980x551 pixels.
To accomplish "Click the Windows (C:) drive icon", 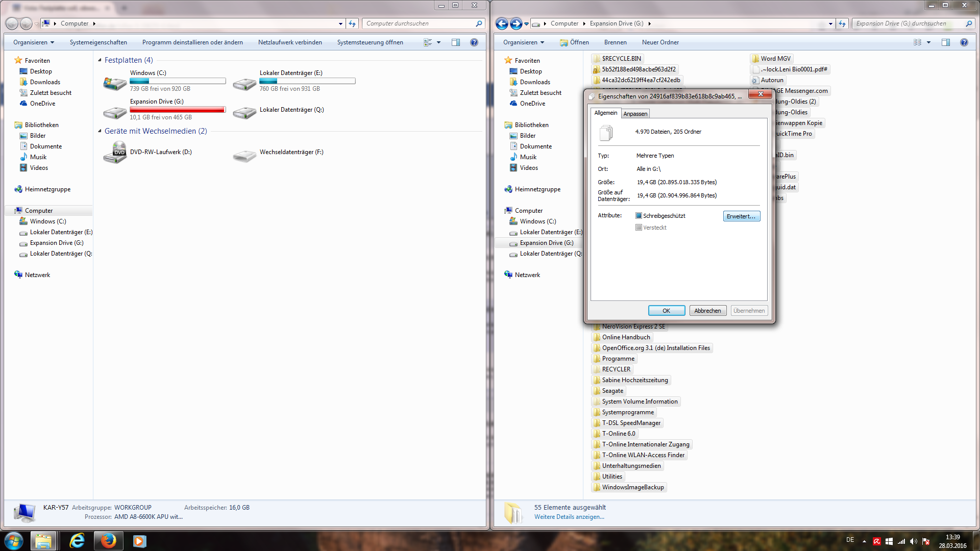I will 115,83.
